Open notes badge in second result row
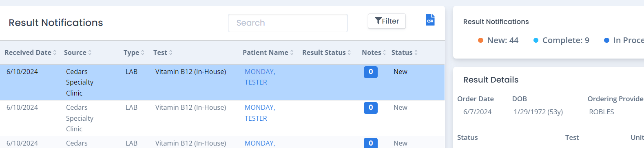Screen dimensions: 644x148 click(x=371, y=108)
